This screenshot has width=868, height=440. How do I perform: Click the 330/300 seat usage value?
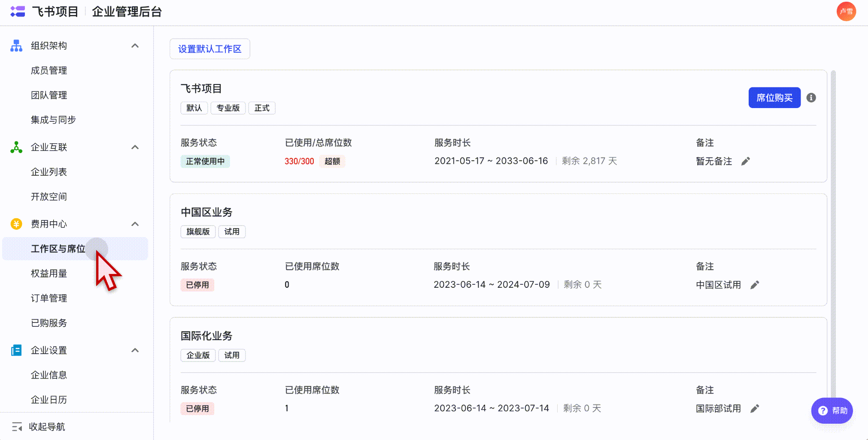299,161
